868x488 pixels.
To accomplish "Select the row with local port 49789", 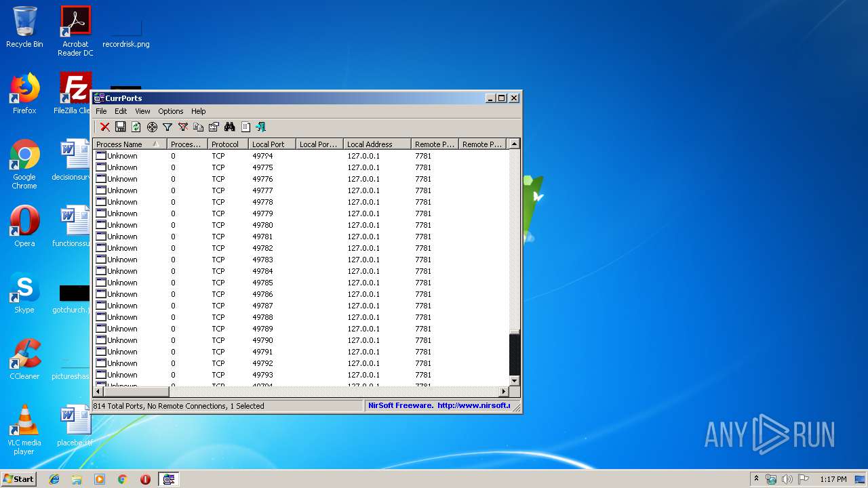I will (300, 329).
